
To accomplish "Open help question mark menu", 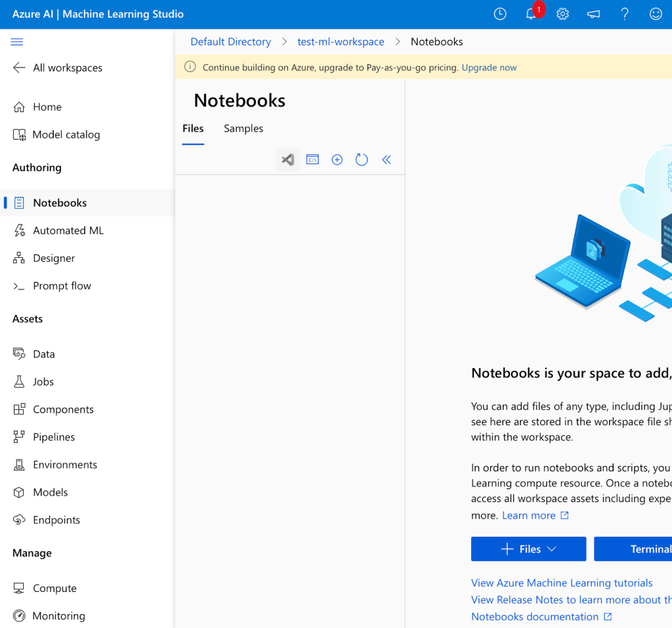I will 625,14.
